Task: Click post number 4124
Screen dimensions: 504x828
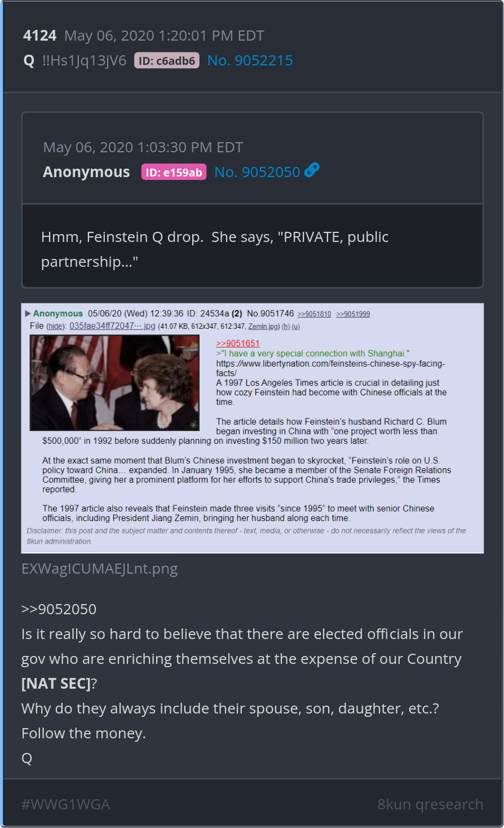Action: click(x=40, y=36)
